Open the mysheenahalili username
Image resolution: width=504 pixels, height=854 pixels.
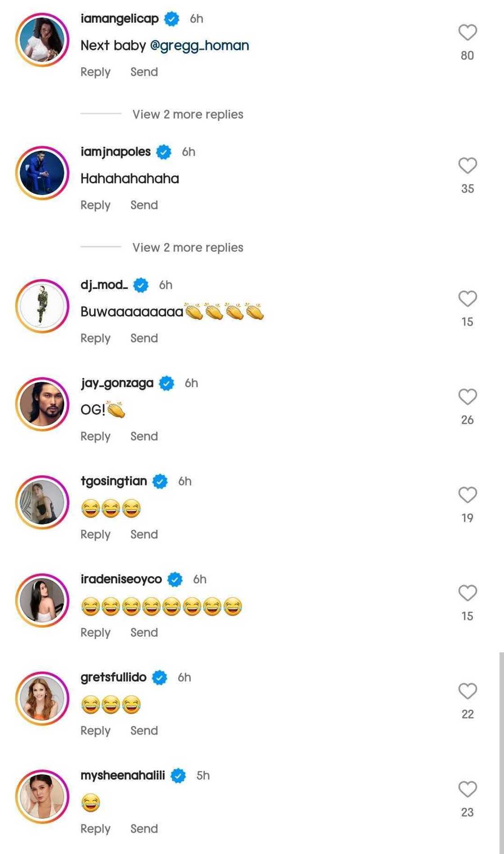click(x=123, y=775)
